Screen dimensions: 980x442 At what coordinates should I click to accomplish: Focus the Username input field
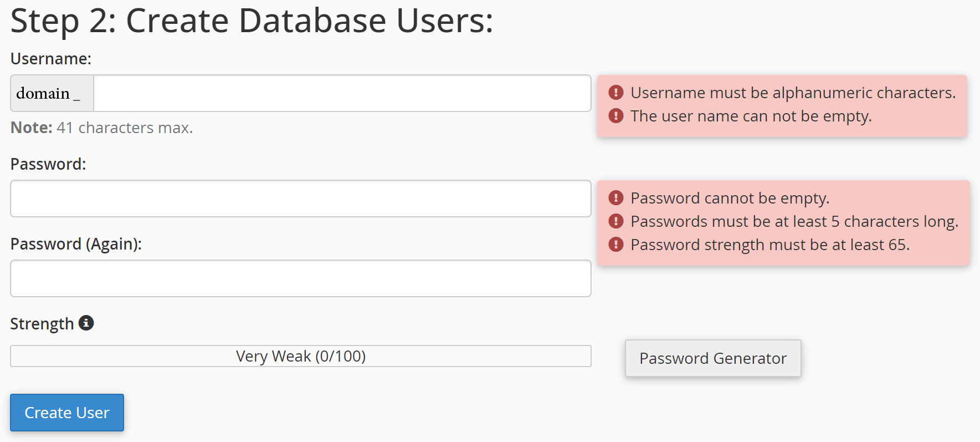coord(342,93)
